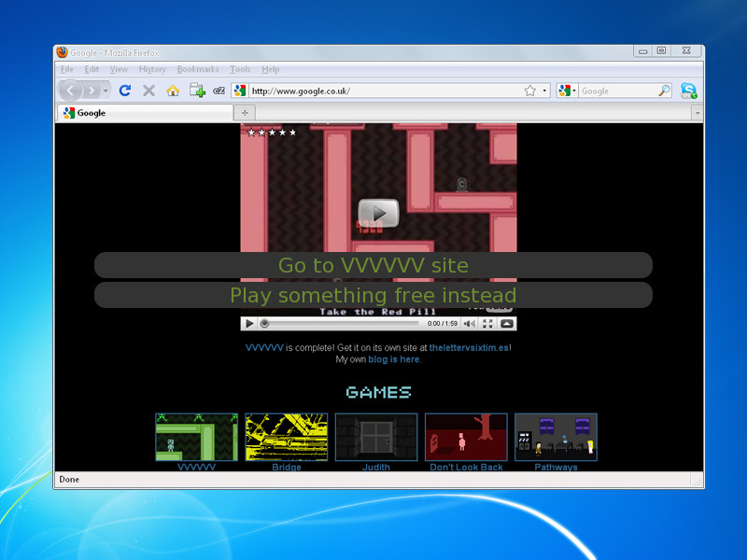
Task: Open the Bridge game thumbnail
Action: 287,437
